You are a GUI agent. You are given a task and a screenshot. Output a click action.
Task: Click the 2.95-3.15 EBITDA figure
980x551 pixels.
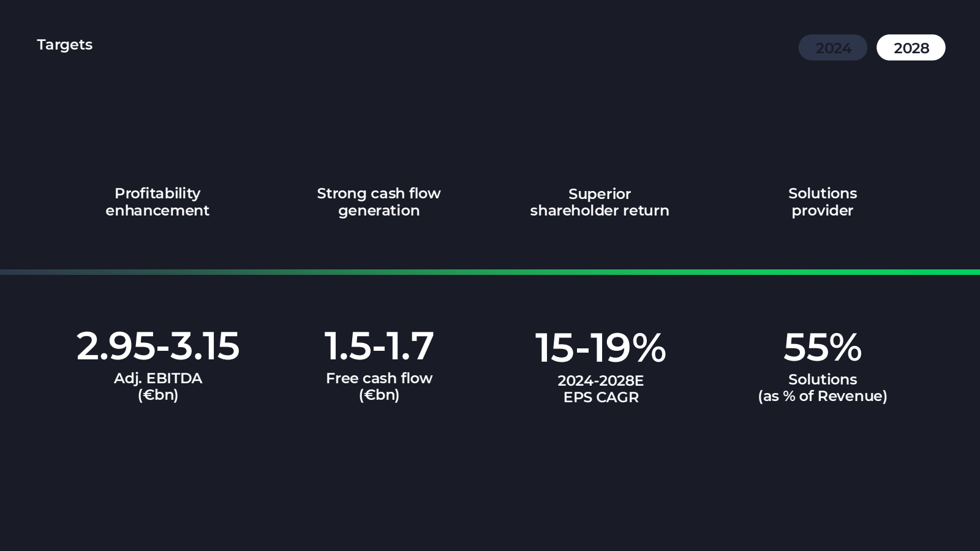[158, 346]
